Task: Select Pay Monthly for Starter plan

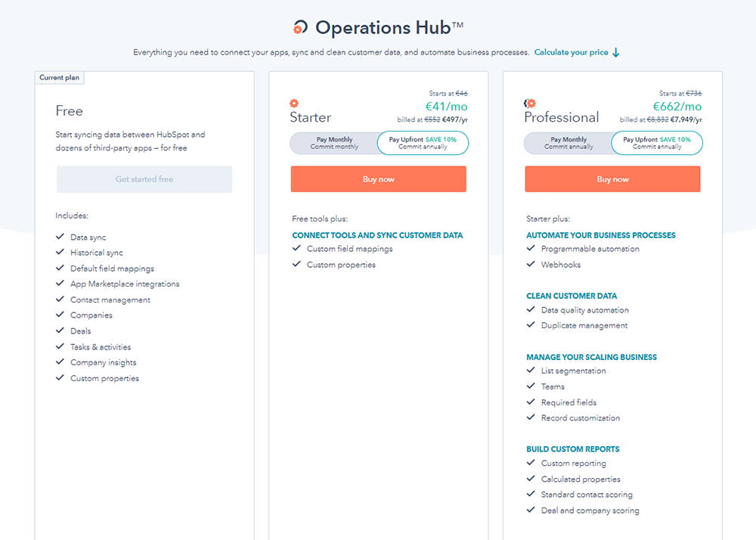Action: (334, 143)
